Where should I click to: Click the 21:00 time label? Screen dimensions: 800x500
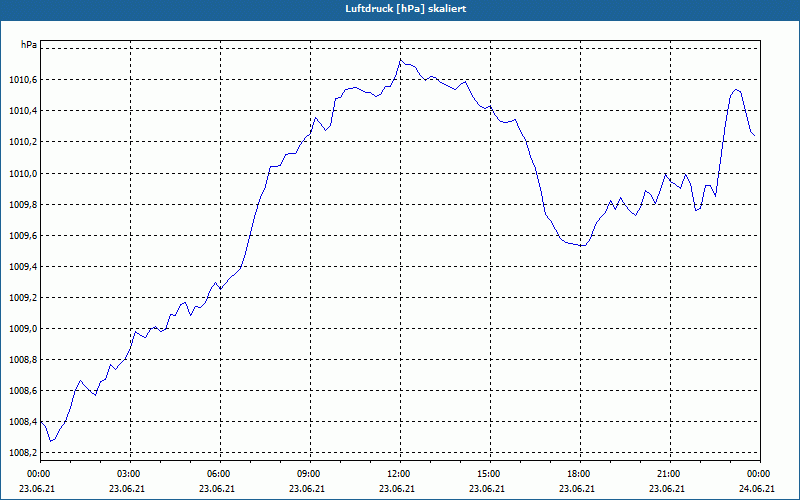[x=670, y=474]
